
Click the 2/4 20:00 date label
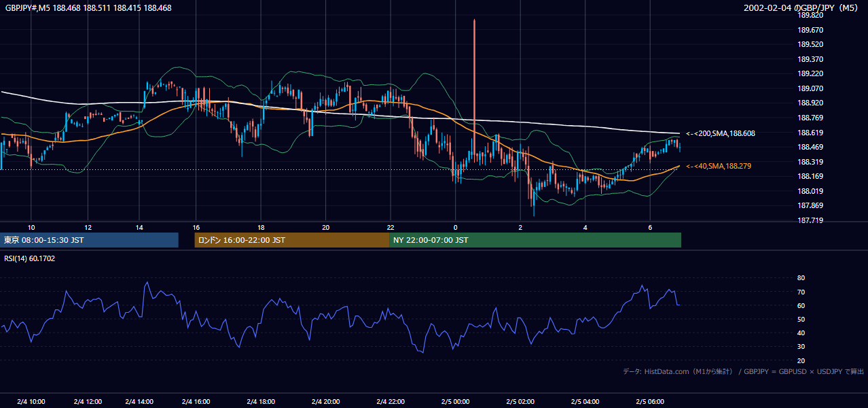pyautogui.click(x=326, y=402)
